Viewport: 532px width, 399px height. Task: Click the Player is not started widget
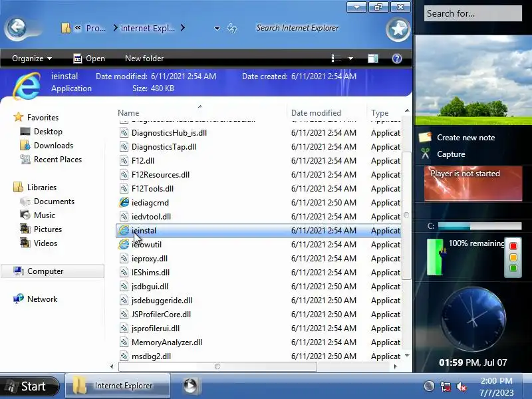[x=473, y=184]
